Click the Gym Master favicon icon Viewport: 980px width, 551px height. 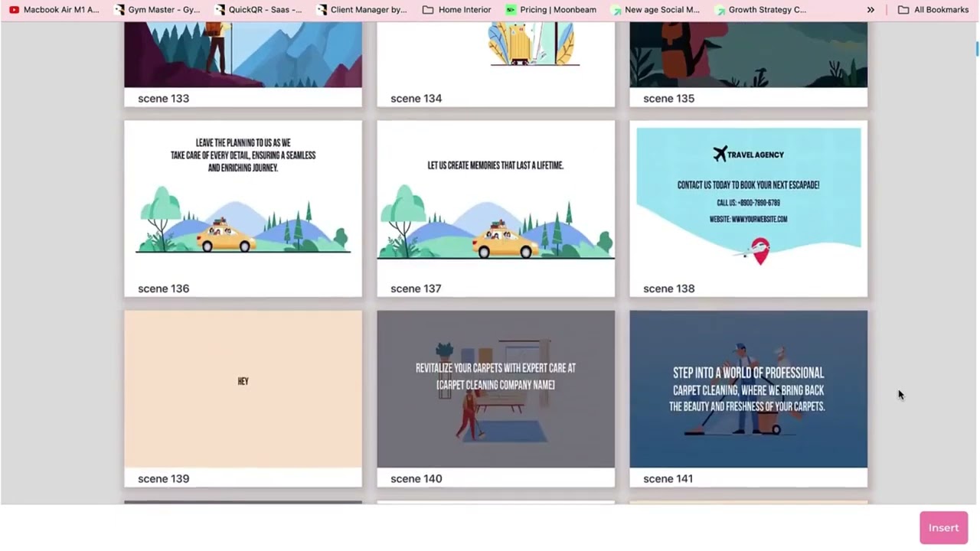pos(119,10)
